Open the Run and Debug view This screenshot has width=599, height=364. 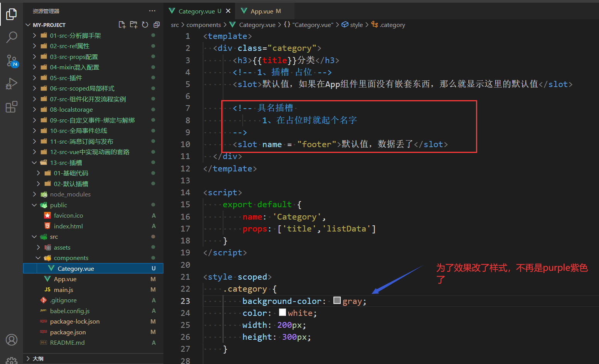tap(12, 84)
